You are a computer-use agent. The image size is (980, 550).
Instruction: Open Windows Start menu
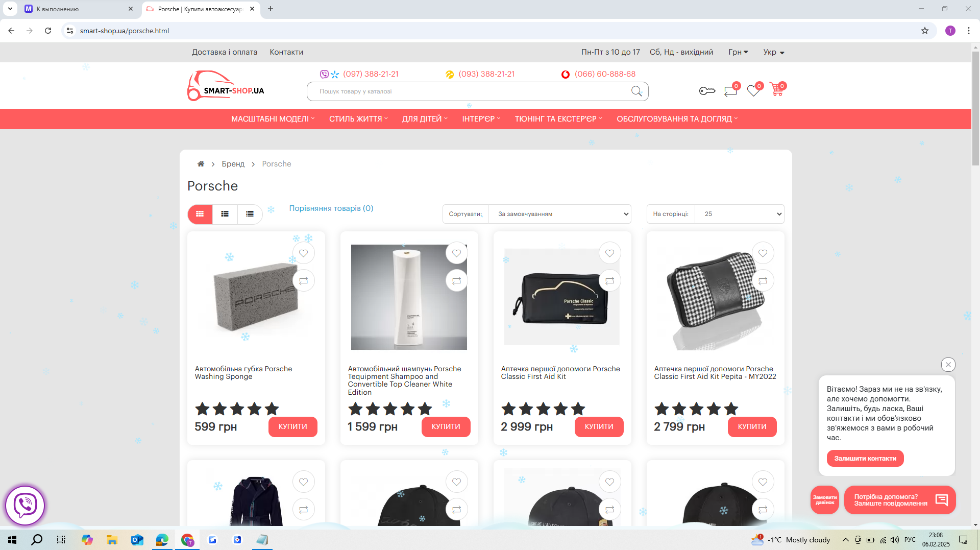[12, 540]
